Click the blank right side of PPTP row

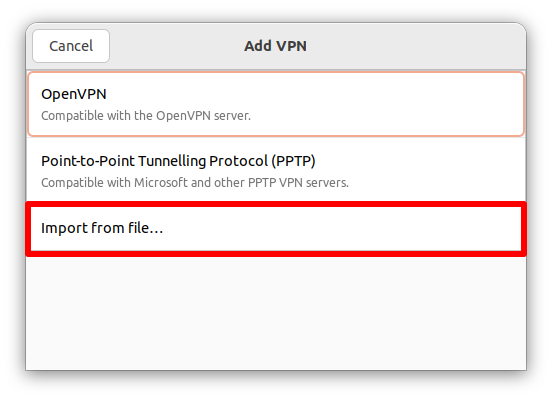(x=437, y=171)
